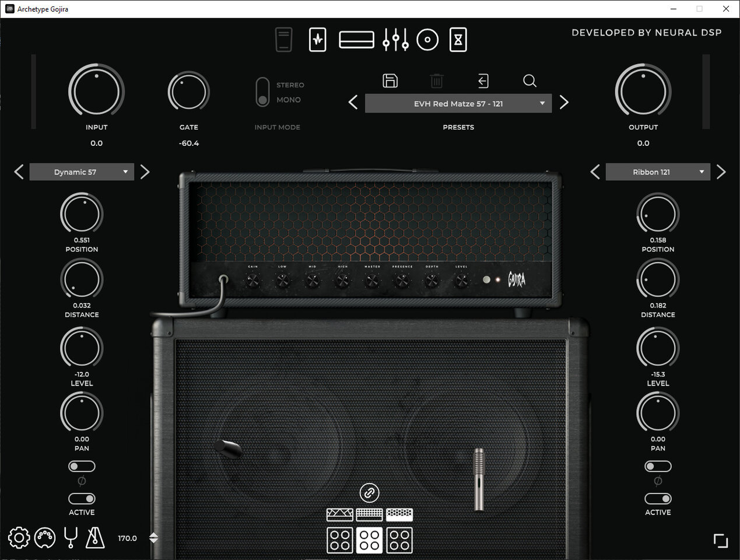Click the amp PRESENCE knob

[x=402, y=281]
